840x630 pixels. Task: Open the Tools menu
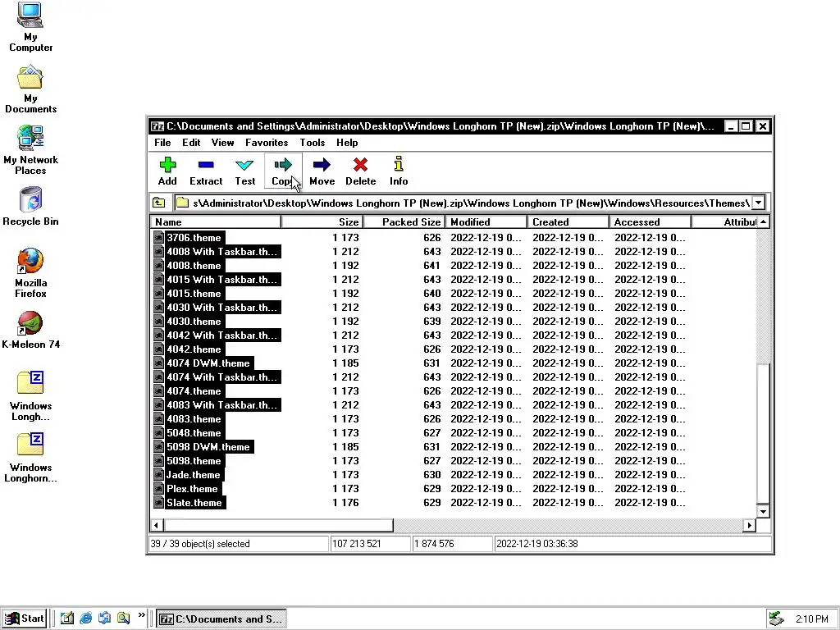click(x=313, y=143)
